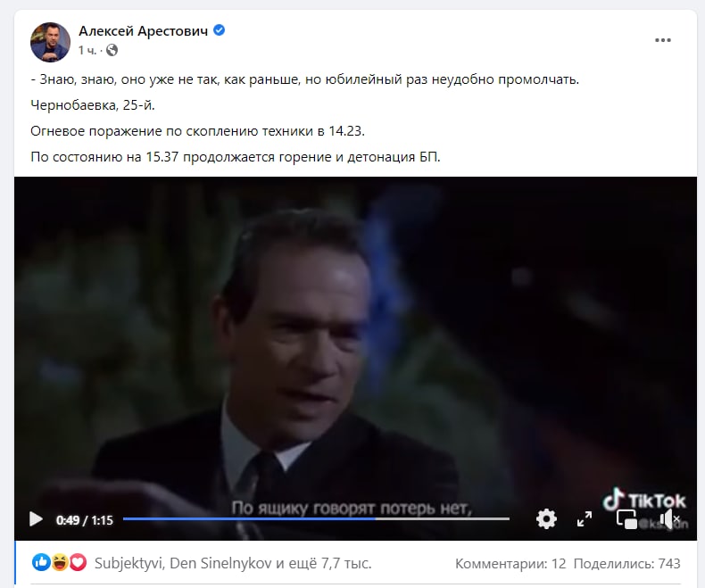
Task: Open the post timestamp 1 ч.
Action: (x=87, y=50)
